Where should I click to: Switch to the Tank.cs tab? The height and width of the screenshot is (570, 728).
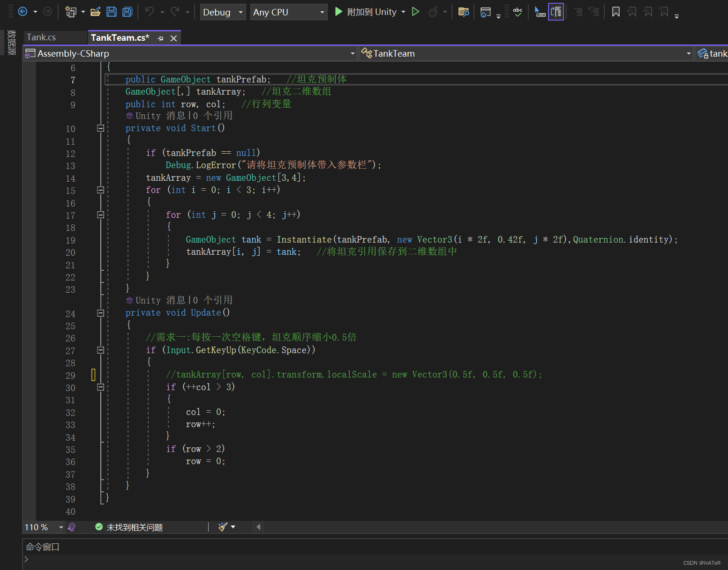tap(41, 37)
